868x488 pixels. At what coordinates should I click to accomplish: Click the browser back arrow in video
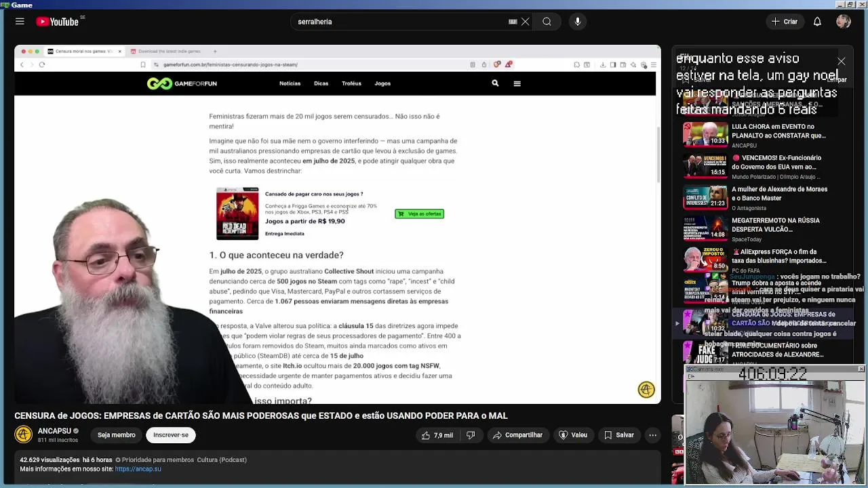22,64
